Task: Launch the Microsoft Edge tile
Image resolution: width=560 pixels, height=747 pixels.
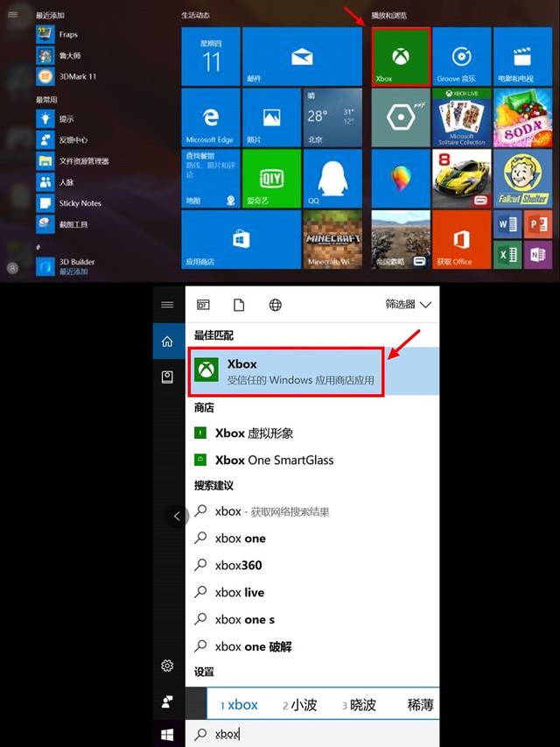Action: coord(211,117)
